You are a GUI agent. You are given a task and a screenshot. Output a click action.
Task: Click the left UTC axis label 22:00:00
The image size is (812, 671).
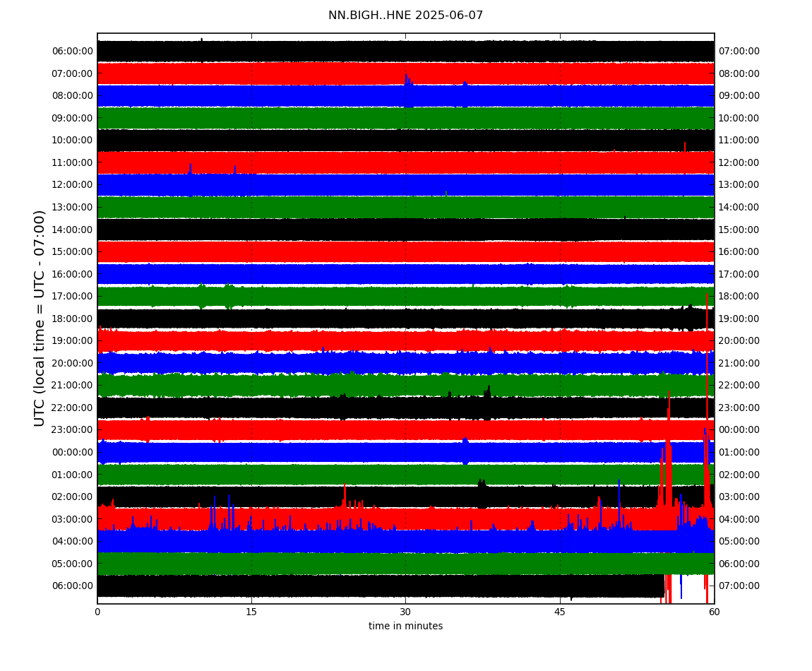73,408
